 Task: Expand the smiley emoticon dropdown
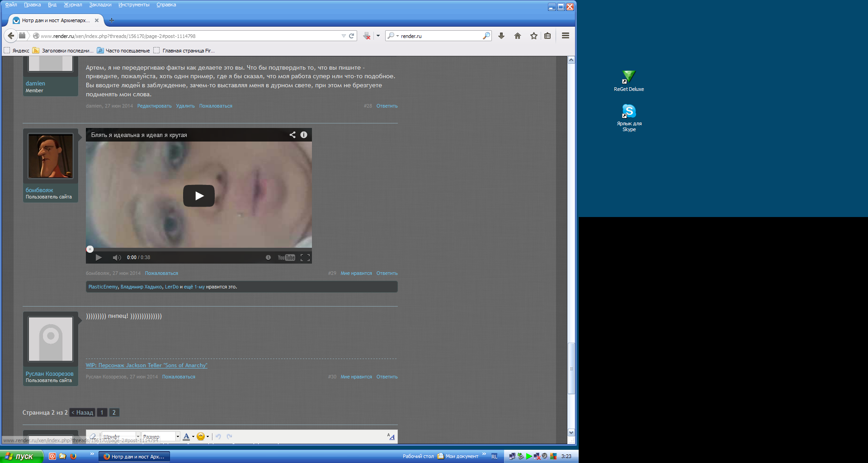point(208,437)
